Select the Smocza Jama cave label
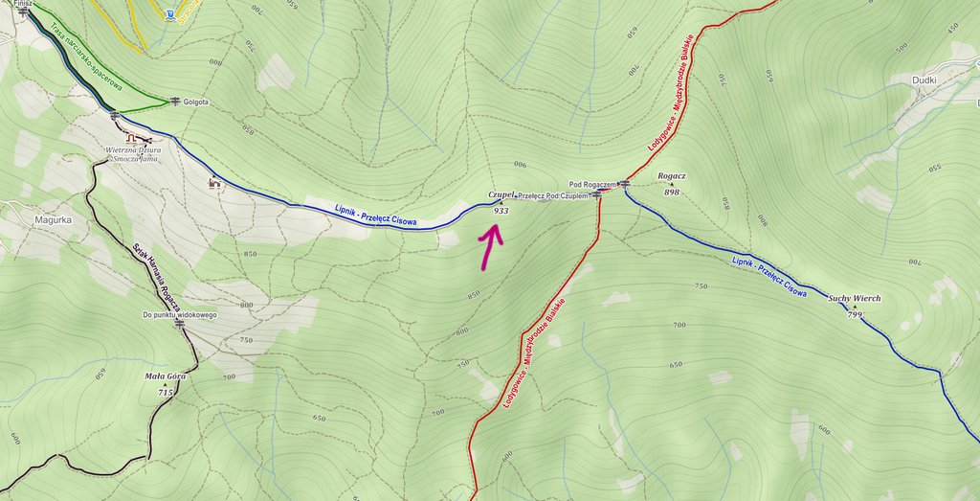Image resolution: width=980 pixels, height=501 pixels. point(136,159)
